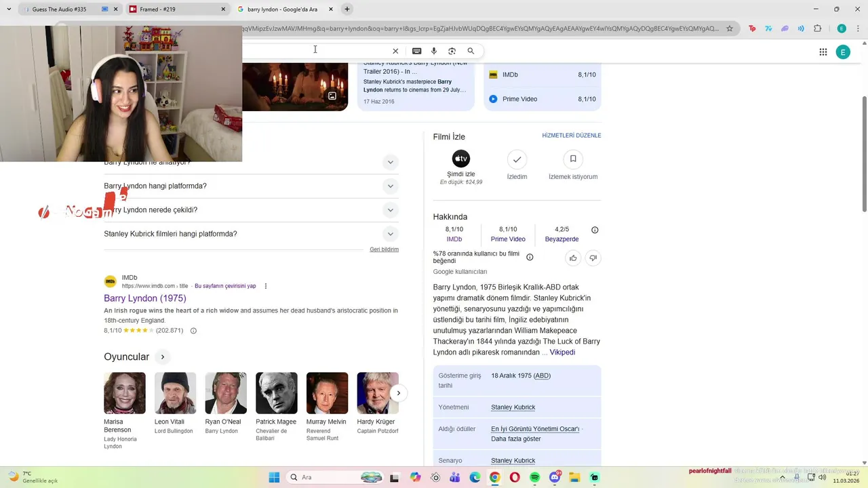Open Stanley Kubrick link under Yönetmeni
The height and width of the screenshot is (488, 868).
[x=513, y=407]
